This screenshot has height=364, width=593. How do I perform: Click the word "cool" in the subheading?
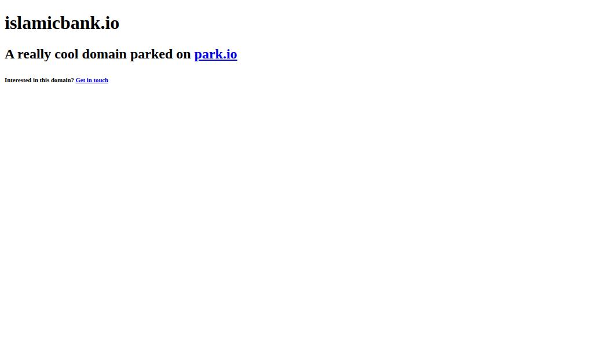click(x=67, y=54)
